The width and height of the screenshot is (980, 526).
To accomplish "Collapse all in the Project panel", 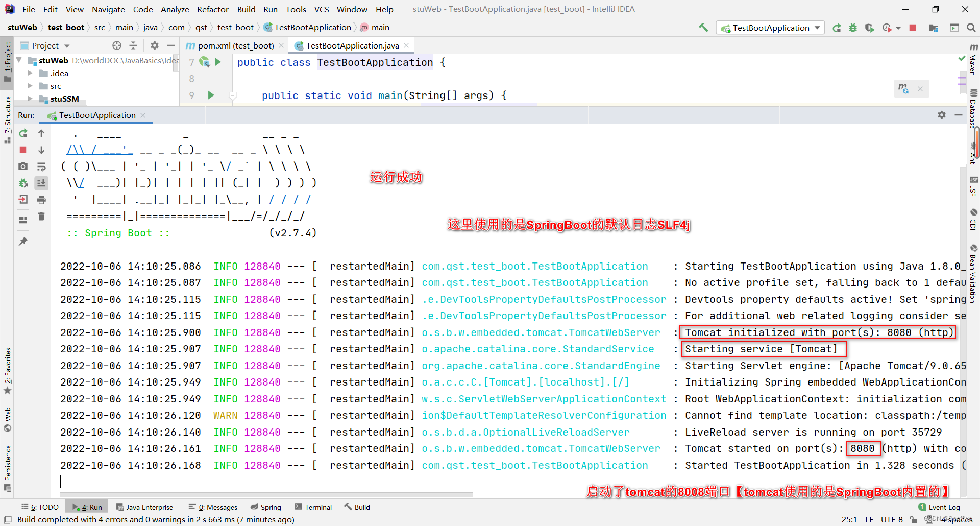I will click(133, 45).
